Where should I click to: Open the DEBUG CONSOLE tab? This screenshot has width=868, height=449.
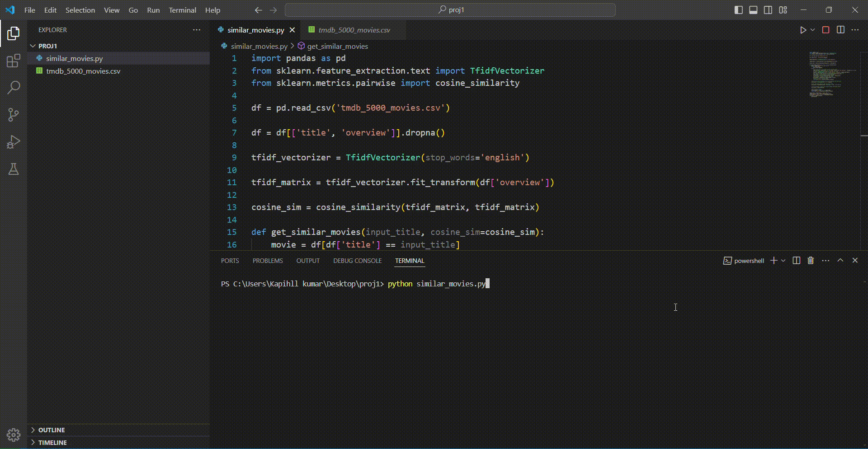point(357,261)
